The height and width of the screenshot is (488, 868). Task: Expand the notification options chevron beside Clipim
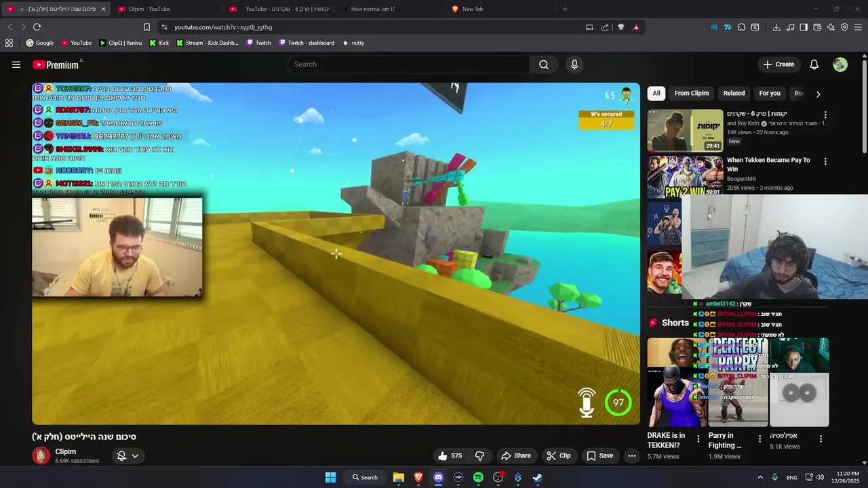(135, 456)
